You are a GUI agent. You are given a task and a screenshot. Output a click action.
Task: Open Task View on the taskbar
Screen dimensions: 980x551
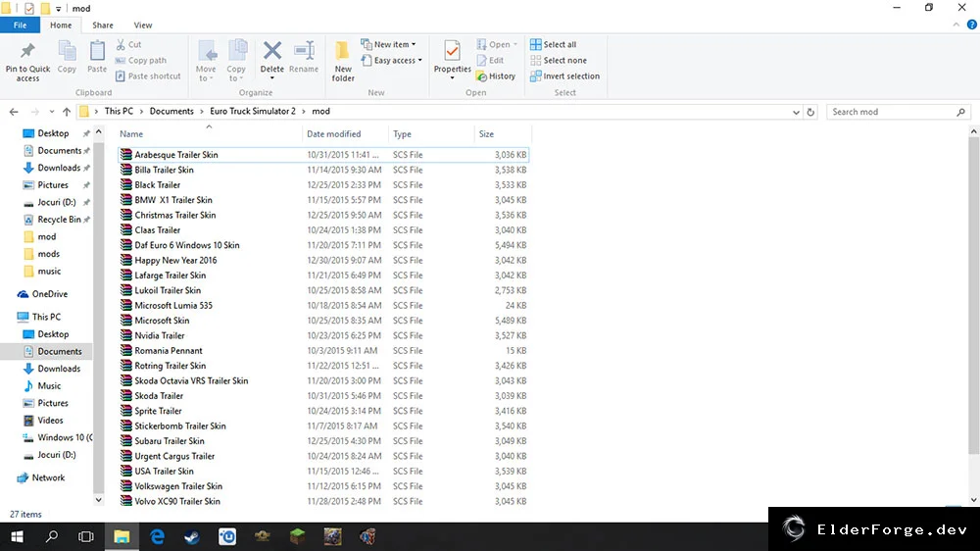click(x=86, y=536)
